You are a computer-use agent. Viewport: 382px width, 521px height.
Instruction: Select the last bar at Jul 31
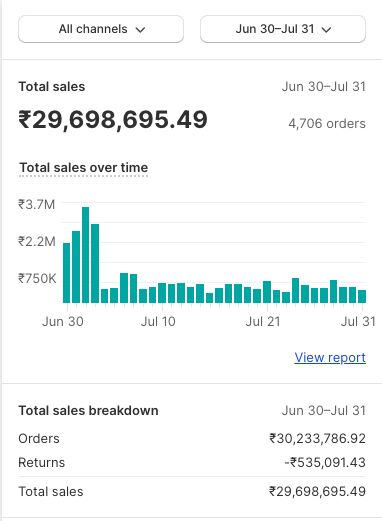[362, 296]
